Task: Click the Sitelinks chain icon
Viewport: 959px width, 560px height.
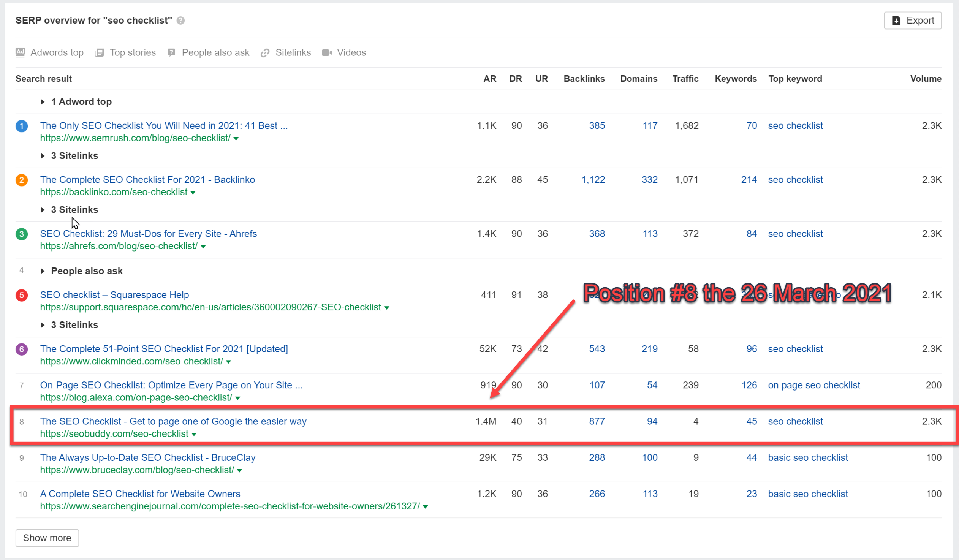Action: [265, 52]
